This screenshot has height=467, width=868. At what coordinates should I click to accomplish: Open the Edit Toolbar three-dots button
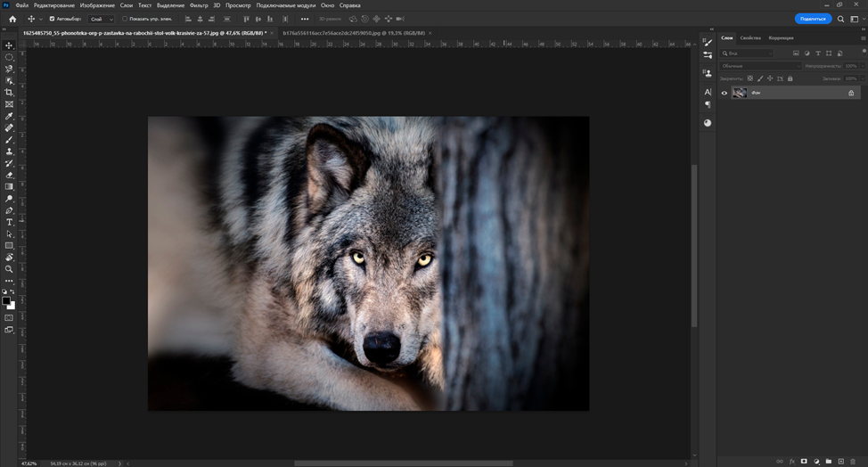(x=9, y=281)
